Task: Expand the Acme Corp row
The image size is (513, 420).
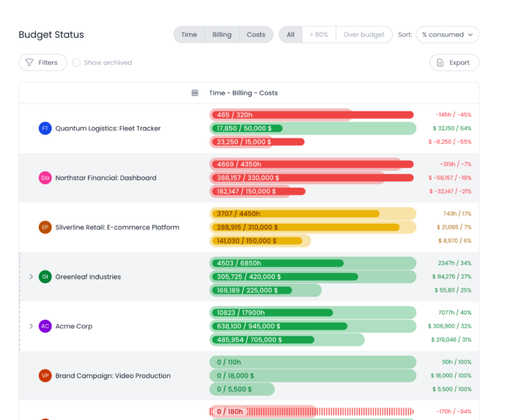Action: point(31,326)
